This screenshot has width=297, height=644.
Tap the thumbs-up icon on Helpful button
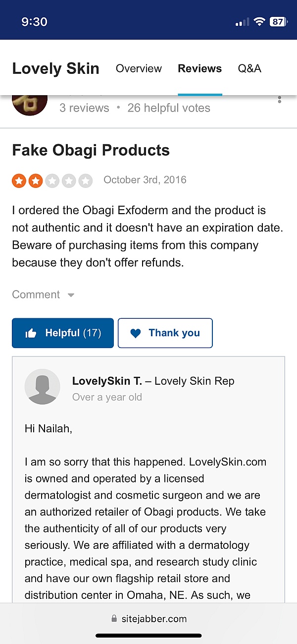pos(31,333)
